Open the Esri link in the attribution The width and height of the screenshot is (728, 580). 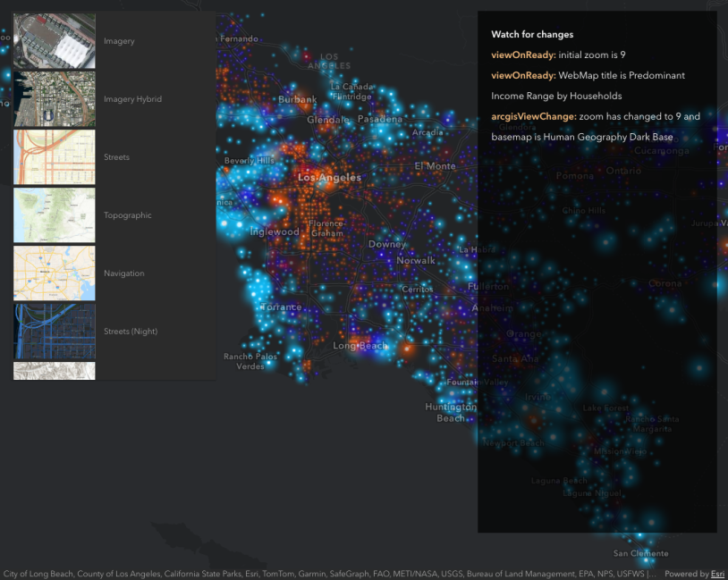[x=717, y=574]
